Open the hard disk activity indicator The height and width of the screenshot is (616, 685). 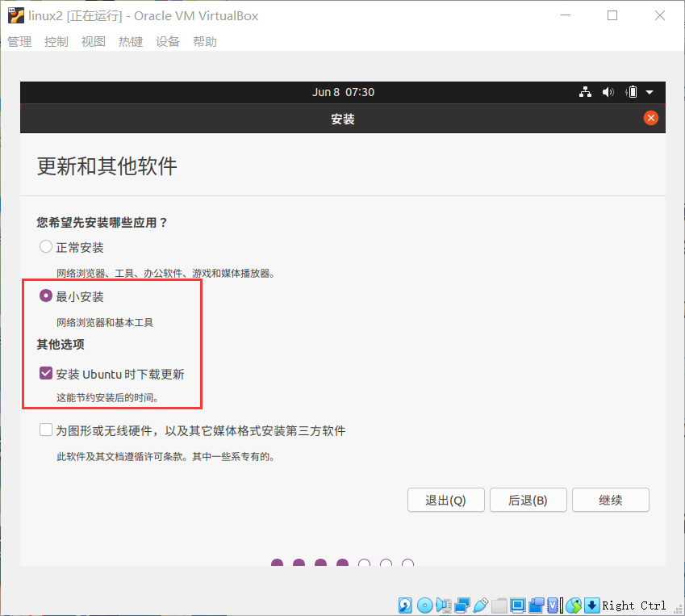[405, 606]
